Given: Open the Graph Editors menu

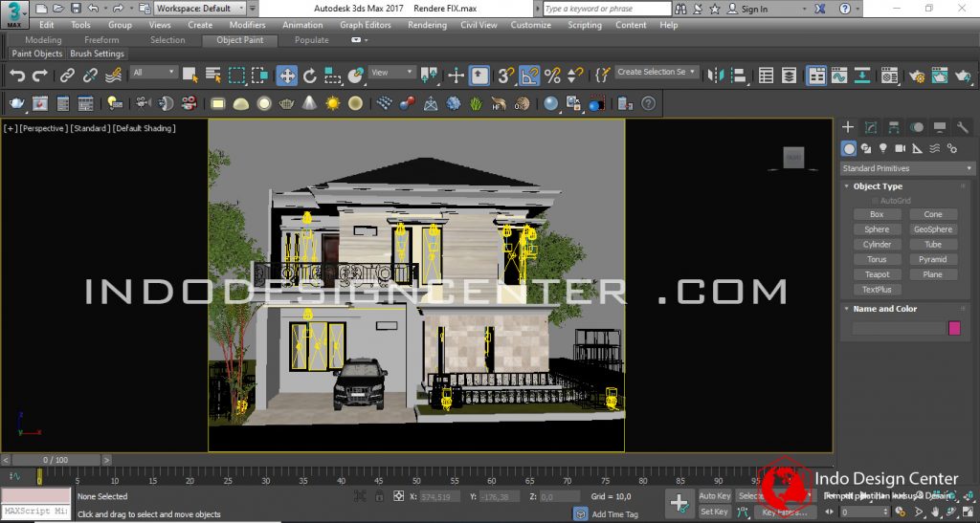Looking at the screenshot, I should click(x=366, y=25).
